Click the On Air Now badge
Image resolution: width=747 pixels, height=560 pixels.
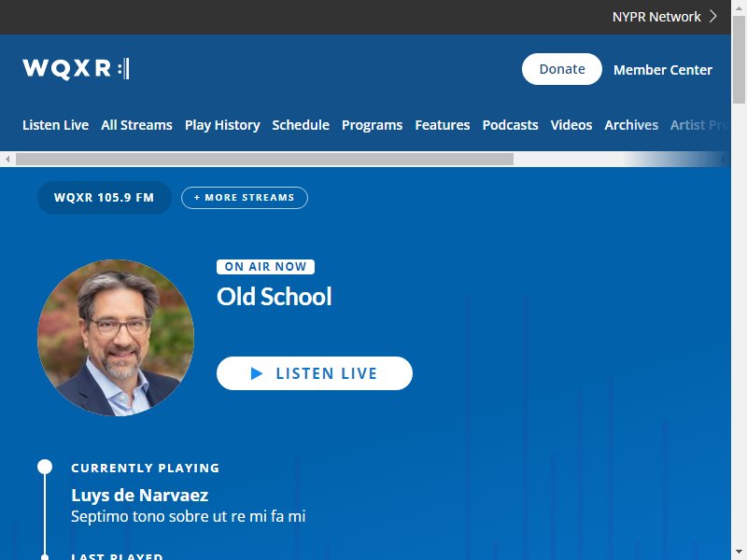pyautogui.click(x=265, y=267)
